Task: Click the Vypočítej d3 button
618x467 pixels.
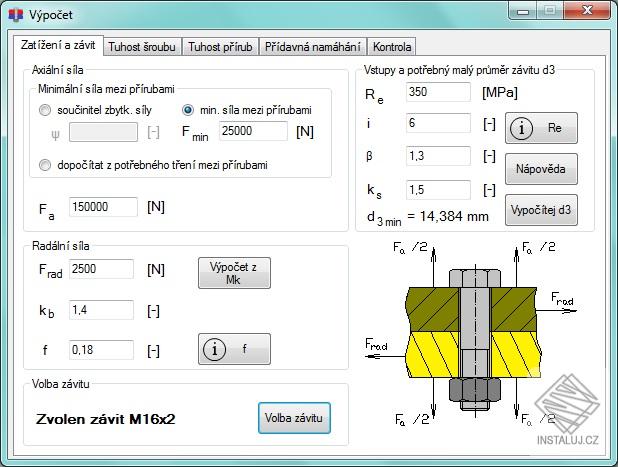Action: coord(541,210)
